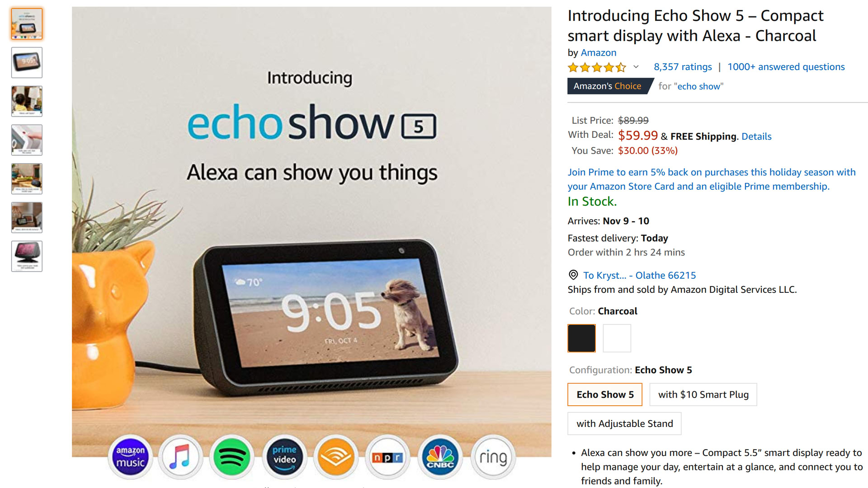Choose the with $10 Smart Plug option
The width and height of the screenshot is (868, 488).
(703, 394)
